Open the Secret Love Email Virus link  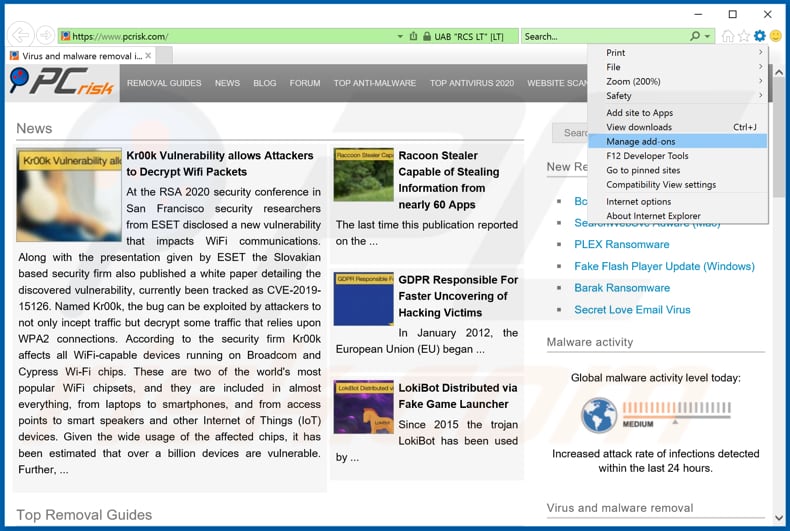[x=632, y=310]
